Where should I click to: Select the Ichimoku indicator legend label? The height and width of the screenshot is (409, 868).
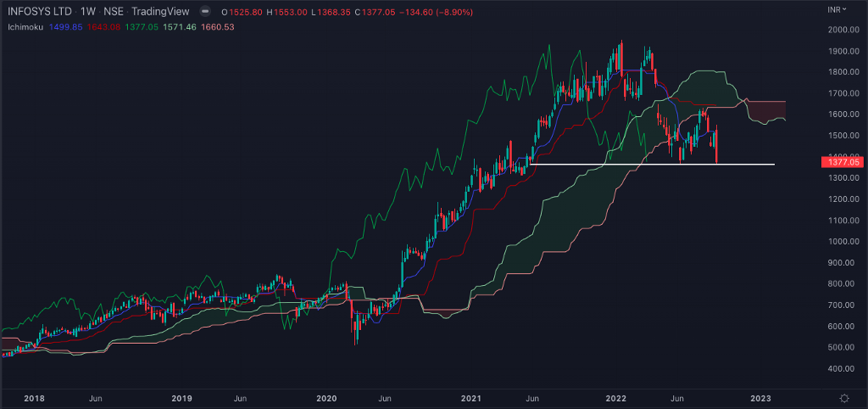pos(25,26)
